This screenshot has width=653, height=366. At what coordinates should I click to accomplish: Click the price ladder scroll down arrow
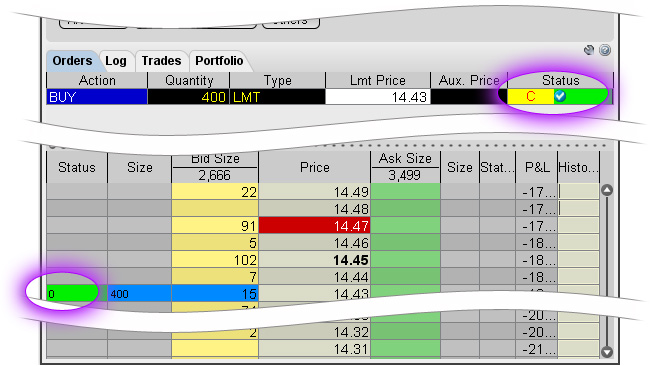point(607,351)
